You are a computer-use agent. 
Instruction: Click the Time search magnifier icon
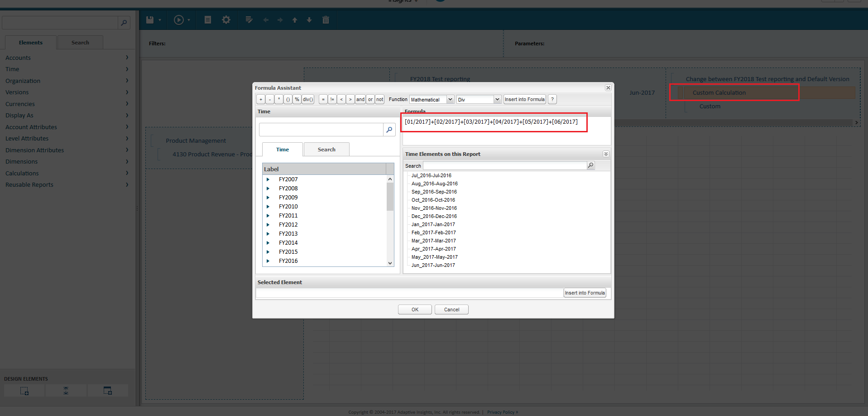389,130
